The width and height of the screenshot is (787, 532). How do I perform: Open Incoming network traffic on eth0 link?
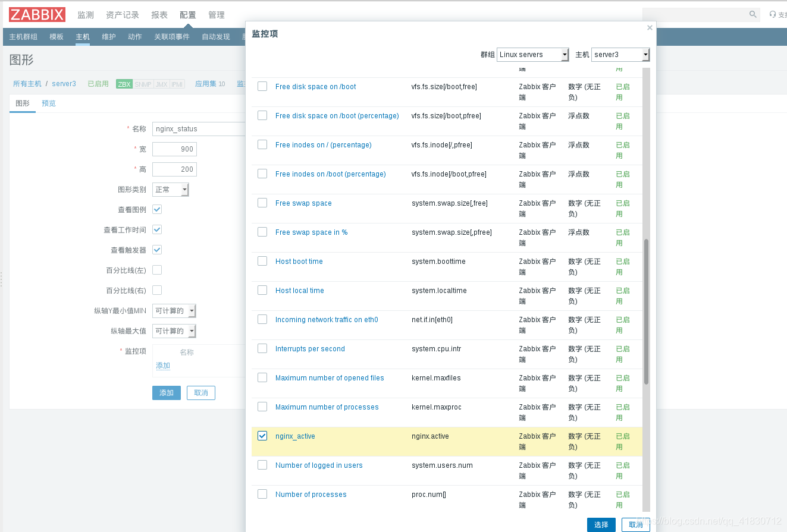pos(327,320)
